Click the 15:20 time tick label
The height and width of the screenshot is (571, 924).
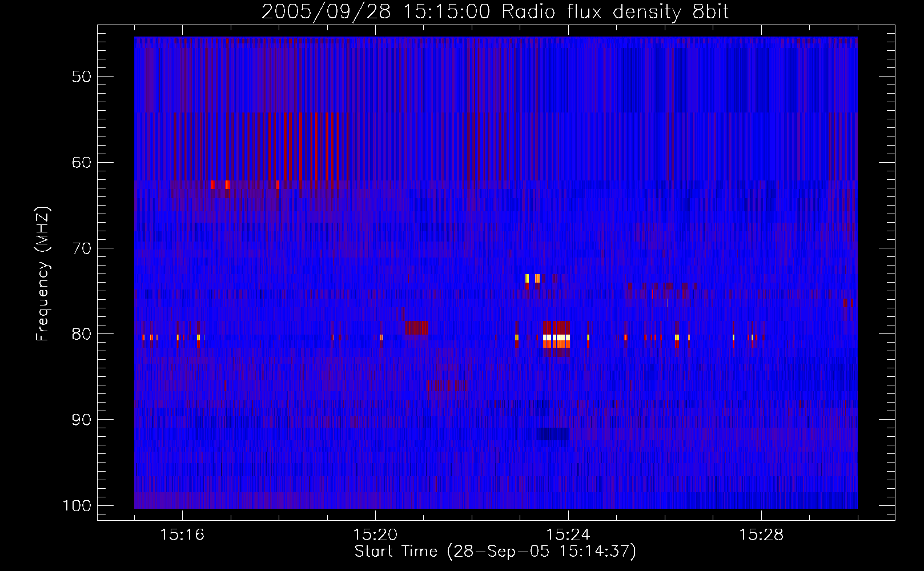click(x=375, y=535)
